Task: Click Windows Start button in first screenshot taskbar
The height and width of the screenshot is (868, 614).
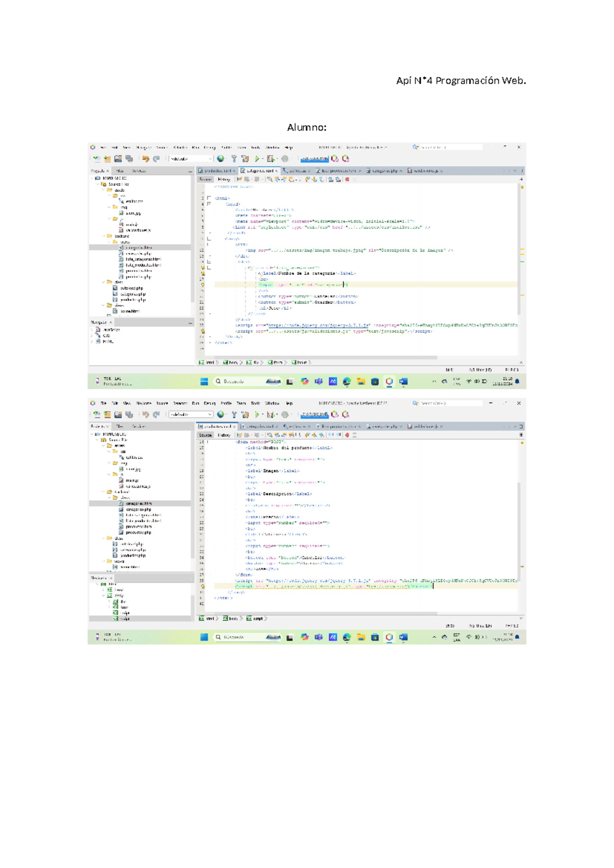Action: point(204,381)
